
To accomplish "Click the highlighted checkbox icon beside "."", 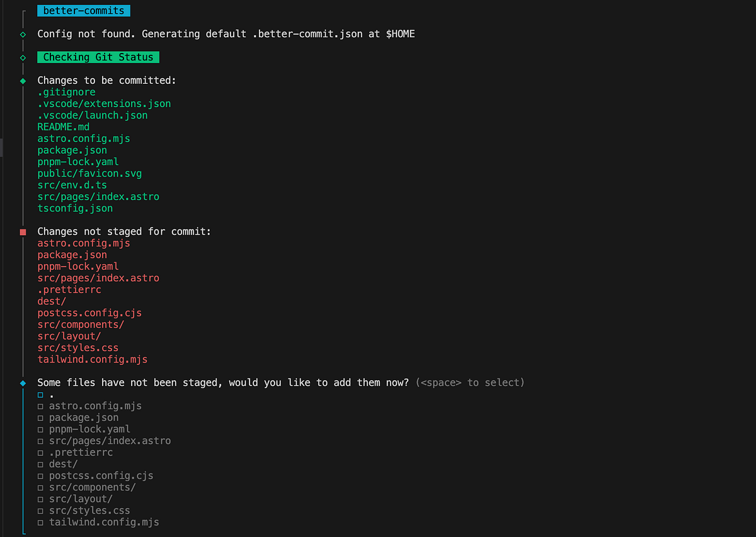I will pos(40,395).
